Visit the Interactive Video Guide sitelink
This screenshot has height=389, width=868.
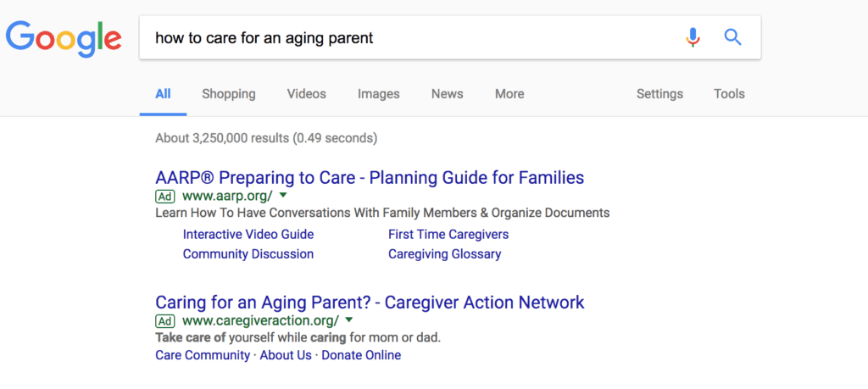click(x=248, y=234)
